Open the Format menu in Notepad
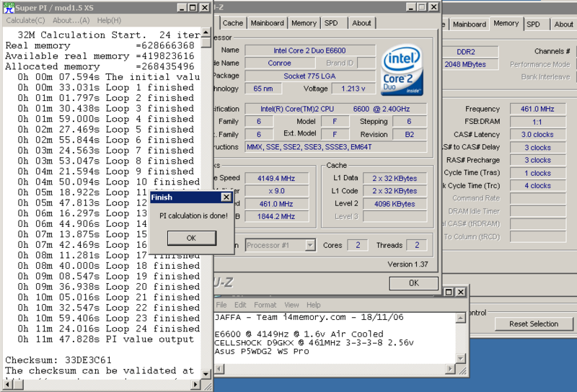Viewport: 577px width, 392px height. coord(265,305)
